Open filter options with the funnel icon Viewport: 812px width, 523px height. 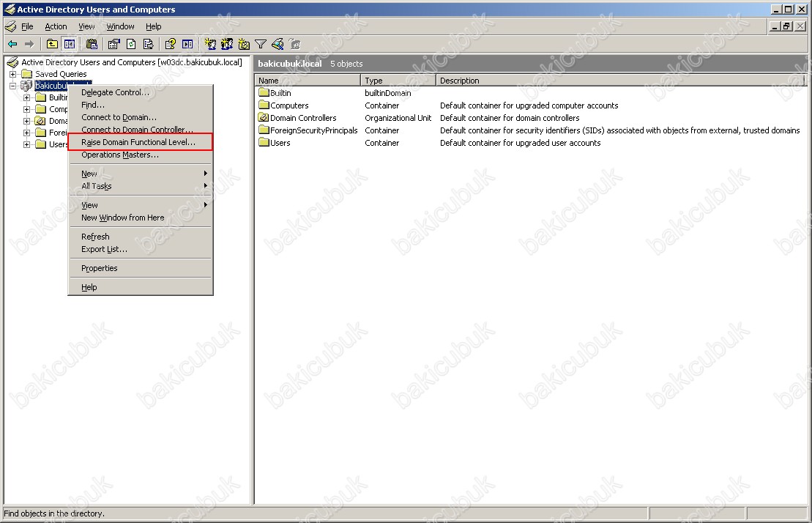tap(261, 45)
